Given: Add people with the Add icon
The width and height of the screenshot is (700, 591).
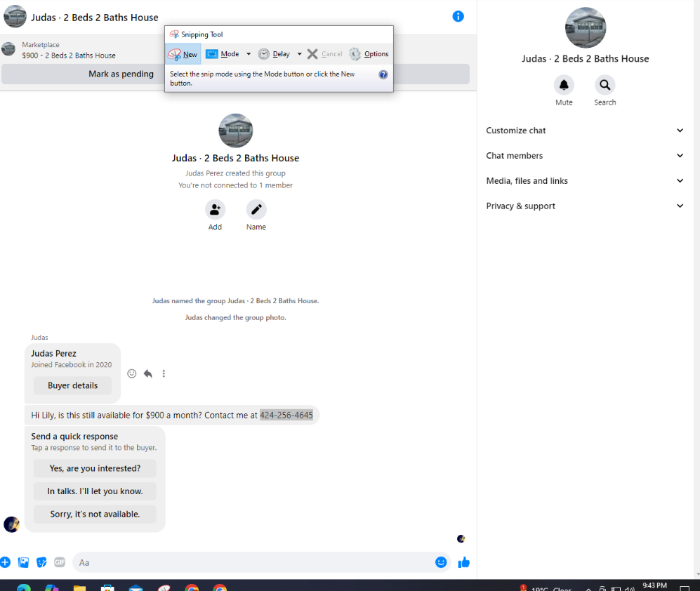Looking at the screenshot, I should tap(215, 209).
